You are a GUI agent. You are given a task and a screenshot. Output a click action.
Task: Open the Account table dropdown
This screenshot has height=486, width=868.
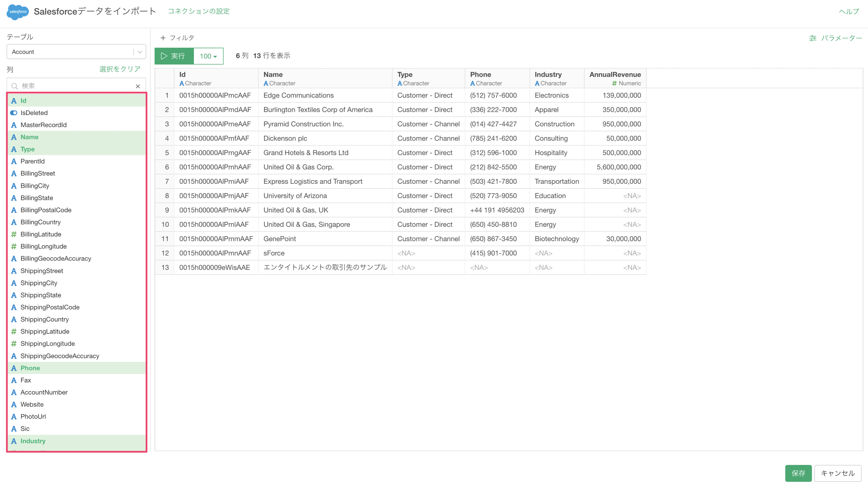(76, 52)
